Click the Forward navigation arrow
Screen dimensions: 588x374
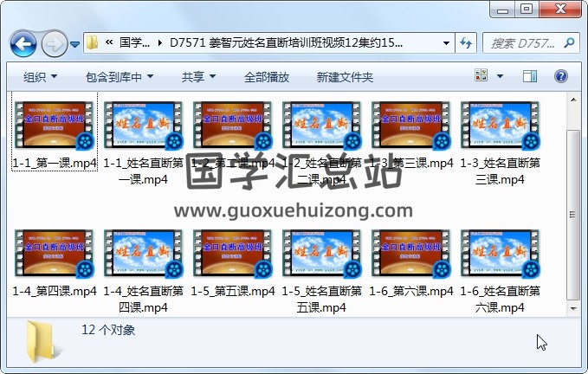point(54,44)
